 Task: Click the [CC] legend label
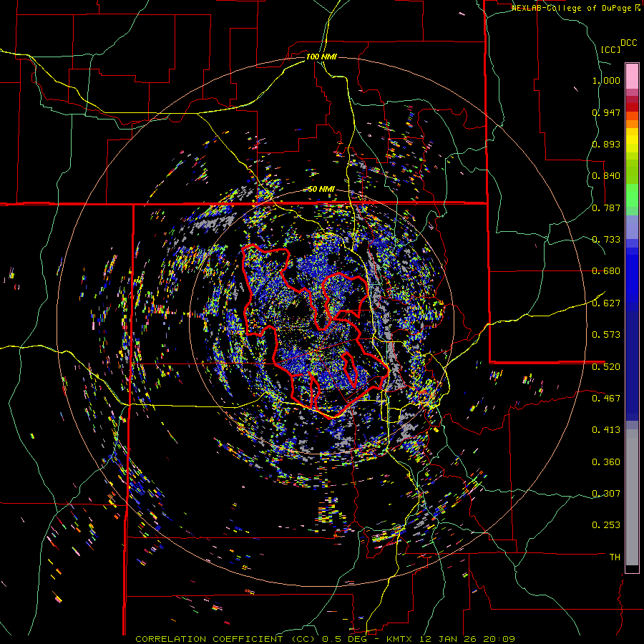pyautogui.click(x=610, y=49)
